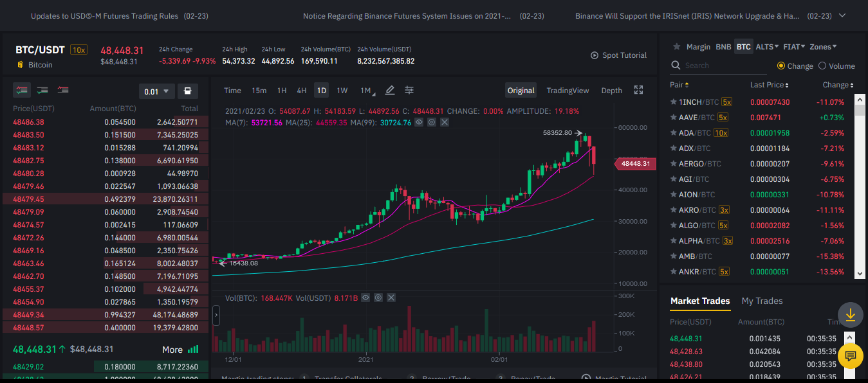Click the yellow download arrow button
Viewport: 868px width, 383px height.
tap(850, 315)
